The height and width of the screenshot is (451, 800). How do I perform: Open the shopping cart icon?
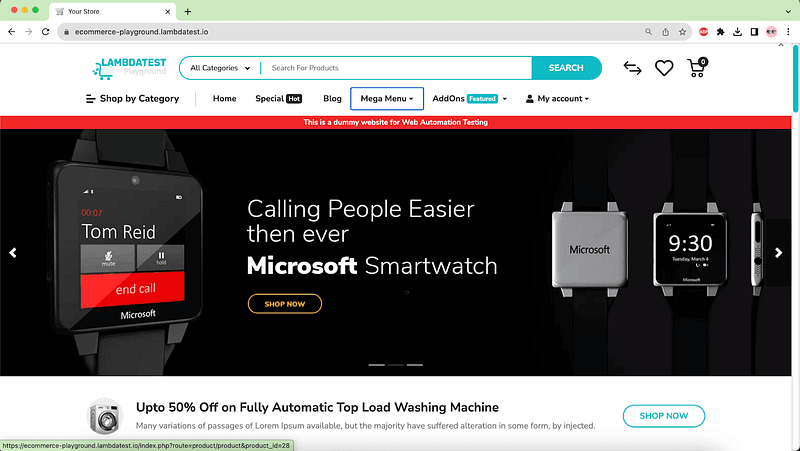point(697,68)
